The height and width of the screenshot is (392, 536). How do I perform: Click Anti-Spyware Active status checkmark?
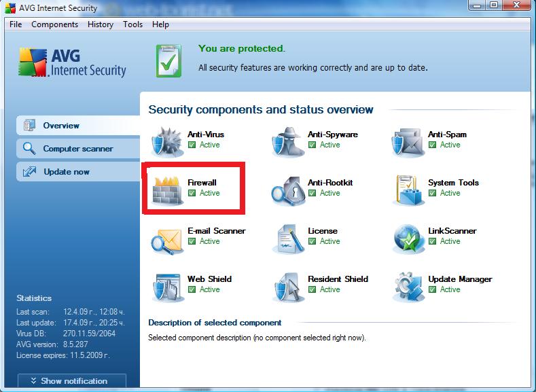coord(312,145)
